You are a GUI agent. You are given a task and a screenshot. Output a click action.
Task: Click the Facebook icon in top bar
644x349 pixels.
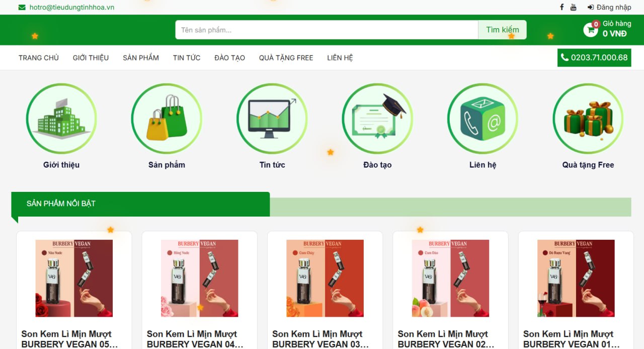561,7
